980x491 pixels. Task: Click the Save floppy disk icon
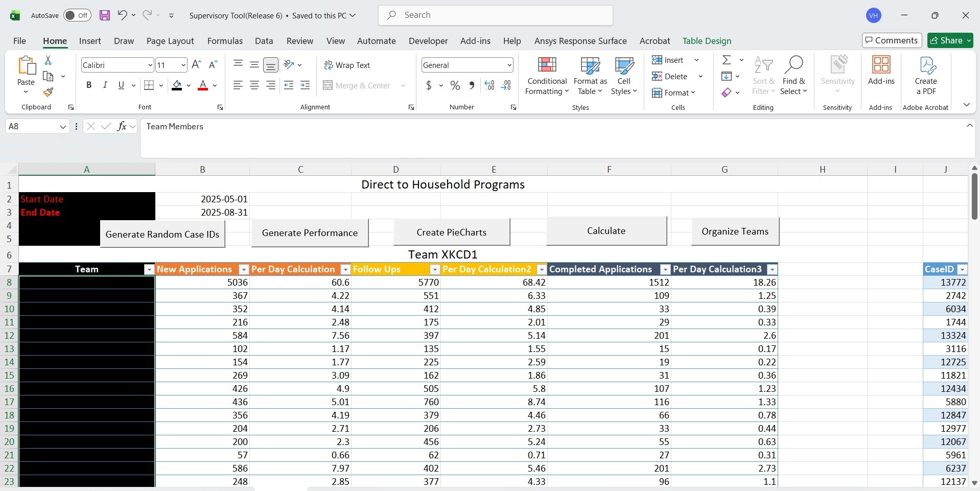click(105, 15)
